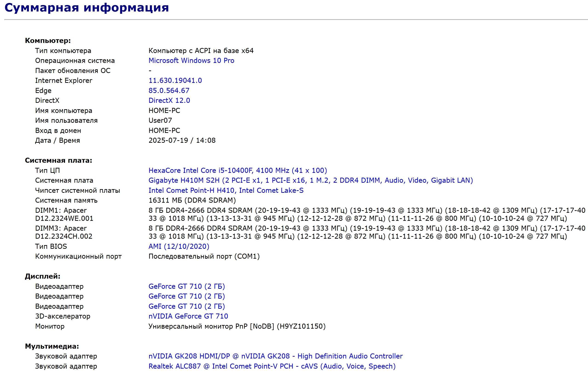Screen dimensions: 588x378
Task: Click the 'Дата / Время' label
Action: [57, 140]
